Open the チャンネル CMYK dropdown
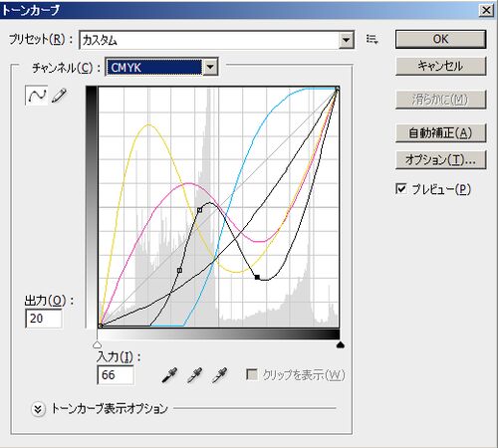 pos(161,68)
